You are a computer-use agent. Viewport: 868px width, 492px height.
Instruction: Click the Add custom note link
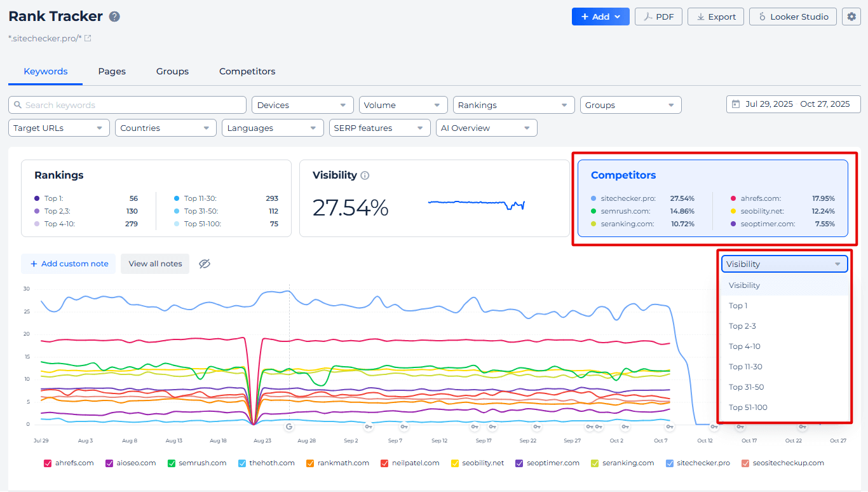[x=68, y=263]
